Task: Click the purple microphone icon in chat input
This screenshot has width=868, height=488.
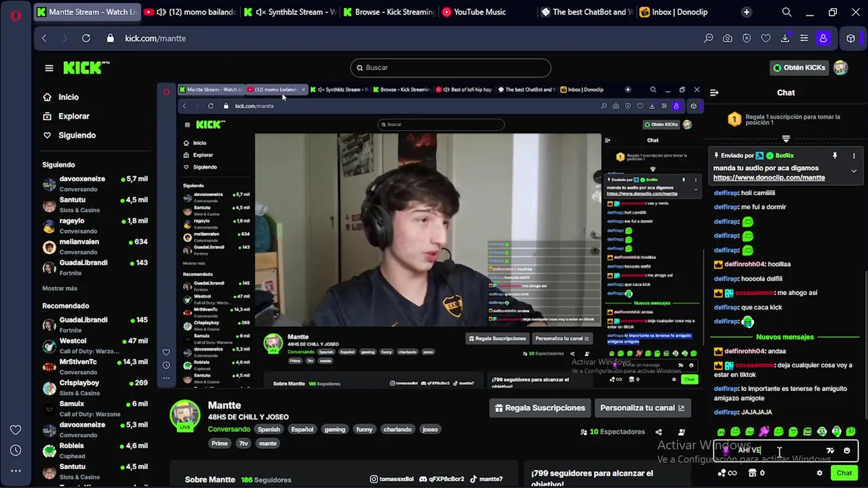Action: point(726,451)
